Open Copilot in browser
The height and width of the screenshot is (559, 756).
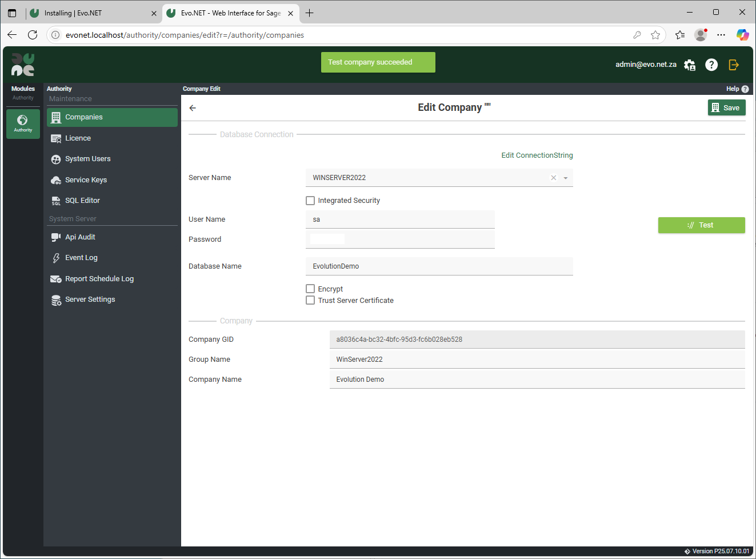coord(742,35)
